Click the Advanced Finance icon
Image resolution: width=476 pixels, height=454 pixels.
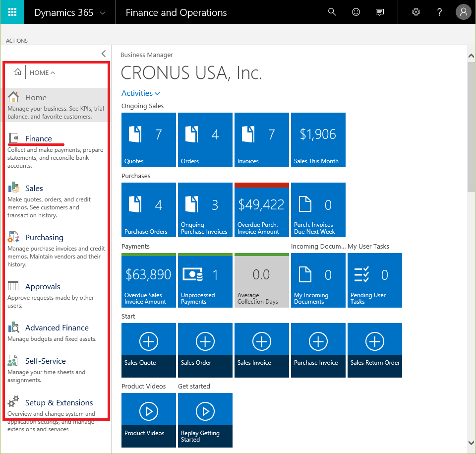click(x=14, y=327)
